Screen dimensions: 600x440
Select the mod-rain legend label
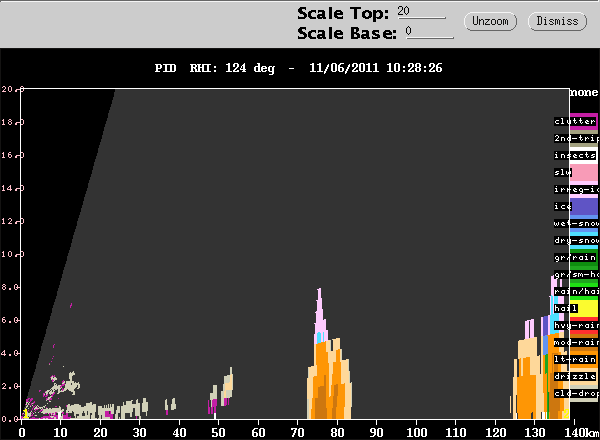576,342
